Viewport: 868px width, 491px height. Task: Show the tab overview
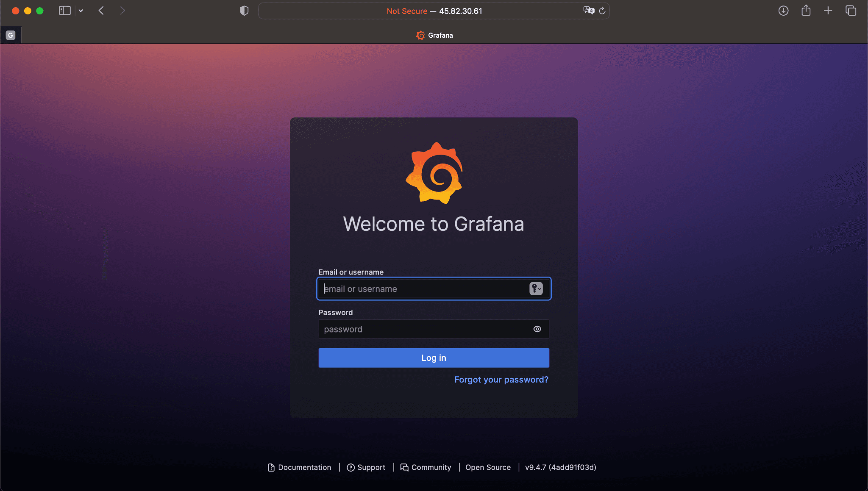[851, 11]
